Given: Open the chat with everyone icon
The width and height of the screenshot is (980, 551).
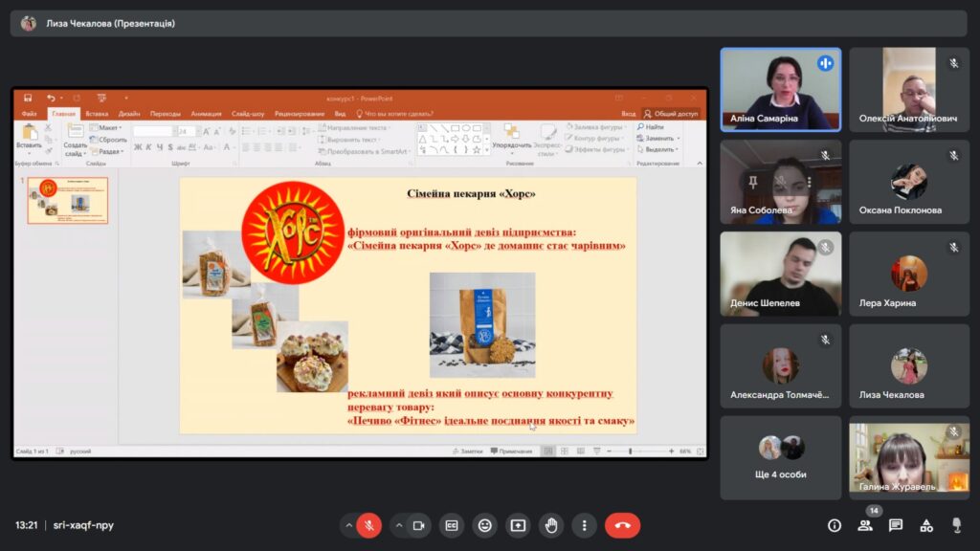Looking at the screenshot, I should coord(896,525).
